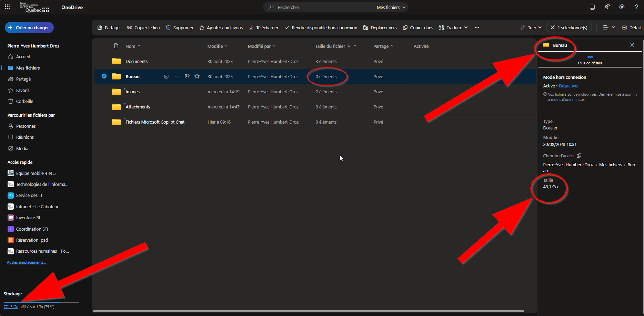Screen dimensions: 644x316
Task: Click the file type column icon
Action: 116,46
